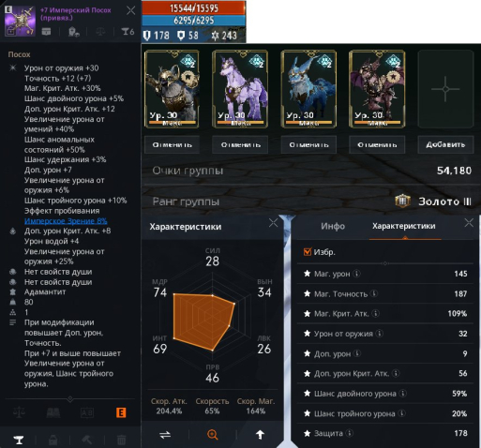Close the left Характеристики radar panel
The width and height of the screenshot is (481, 448).
[273, 223]
